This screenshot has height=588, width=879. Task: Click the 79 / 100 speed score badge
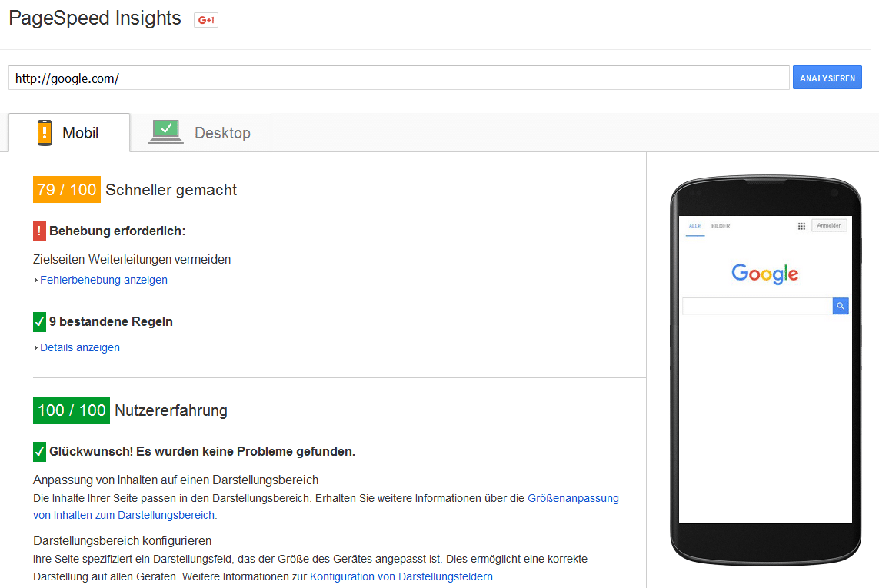[67, 189]
